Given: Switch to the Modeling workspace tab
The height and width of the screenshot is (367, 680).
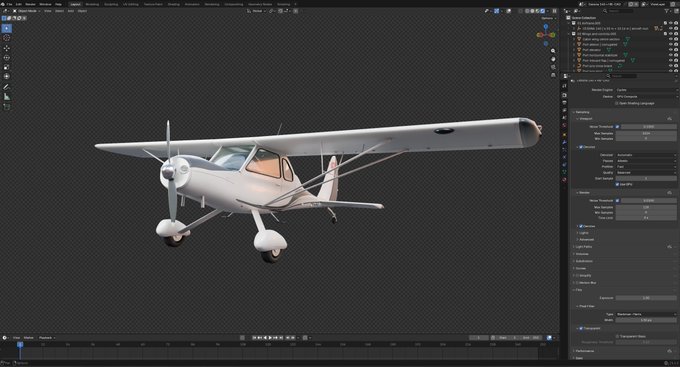Looking at the screenshot, I should coord(92,4).
